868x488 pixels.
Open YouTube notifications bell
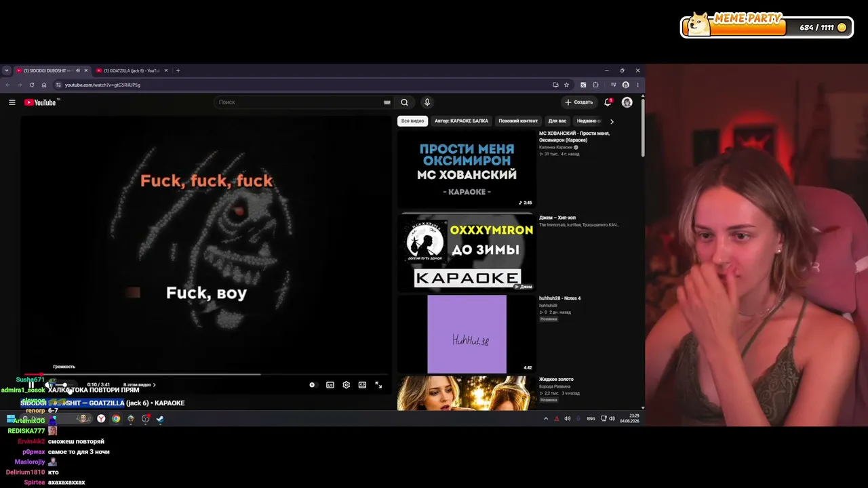point(608,102)
